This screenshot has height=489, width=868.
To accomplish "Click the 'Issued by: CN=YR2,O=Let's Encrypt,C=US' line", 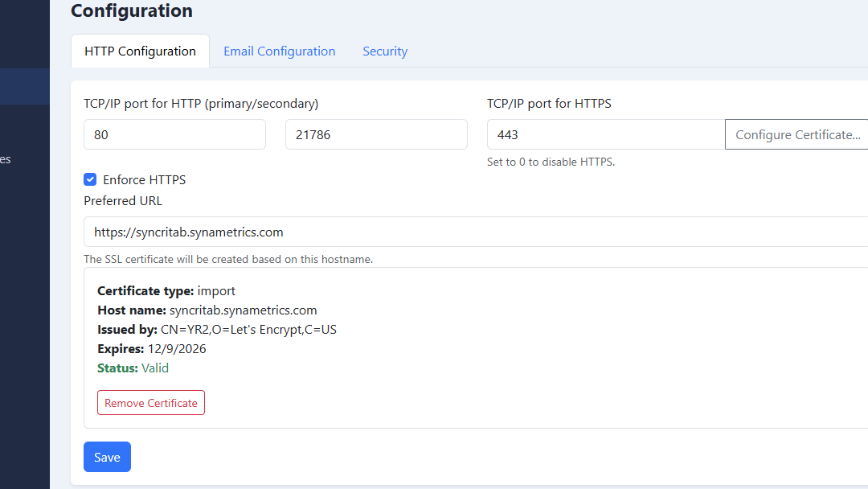I will pos(217,330).
